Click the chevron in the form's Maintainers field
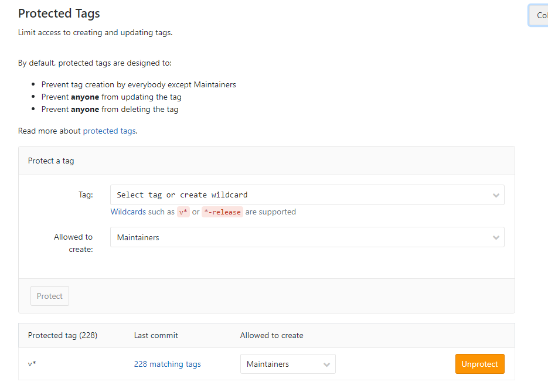548x392 pixels. [x=496, y=237]
